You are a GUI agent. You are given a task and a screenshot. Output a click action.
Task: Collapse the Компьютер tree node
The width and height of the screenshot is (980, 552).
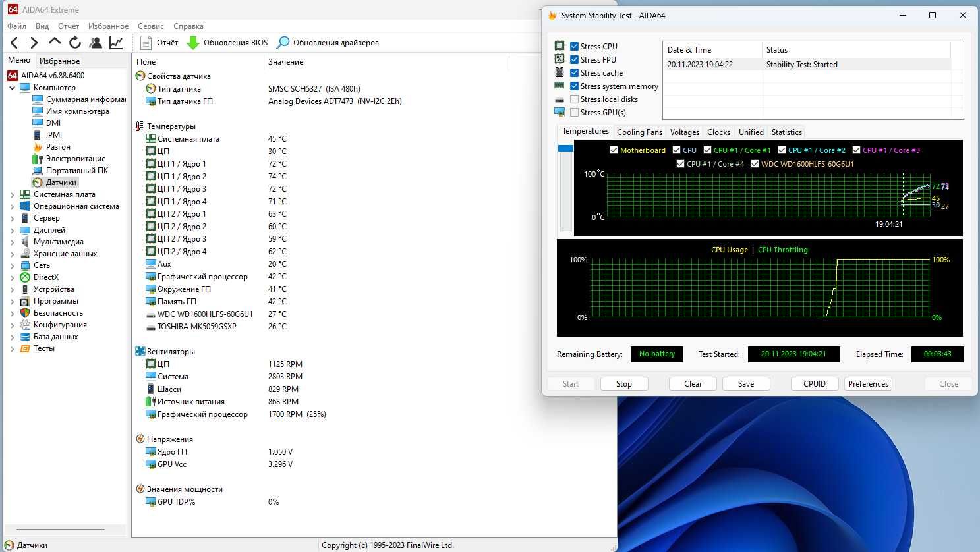(12, 88)
